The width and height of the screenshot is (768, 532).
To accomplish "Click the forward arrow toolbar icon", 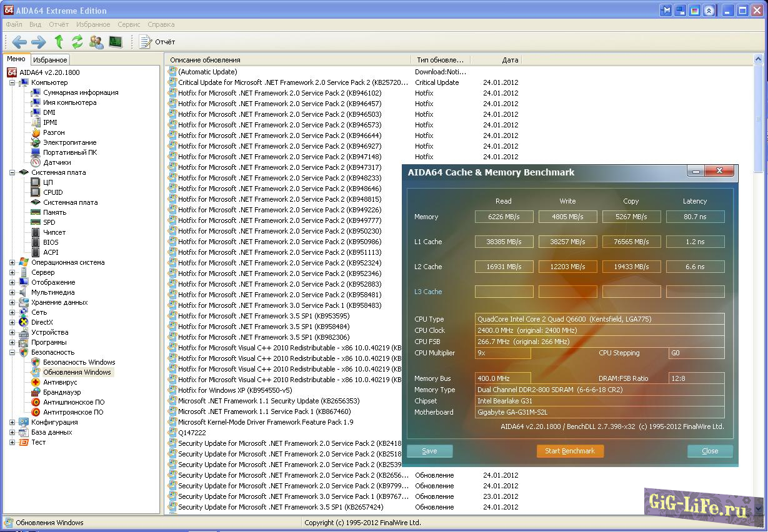I will (x=39, y=42).
